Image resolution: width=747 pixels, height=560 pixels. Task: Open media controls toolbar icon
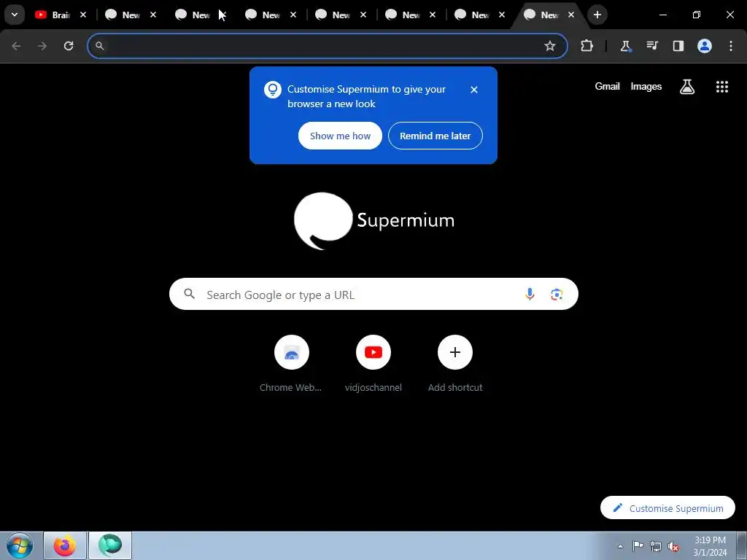[651, 46]
